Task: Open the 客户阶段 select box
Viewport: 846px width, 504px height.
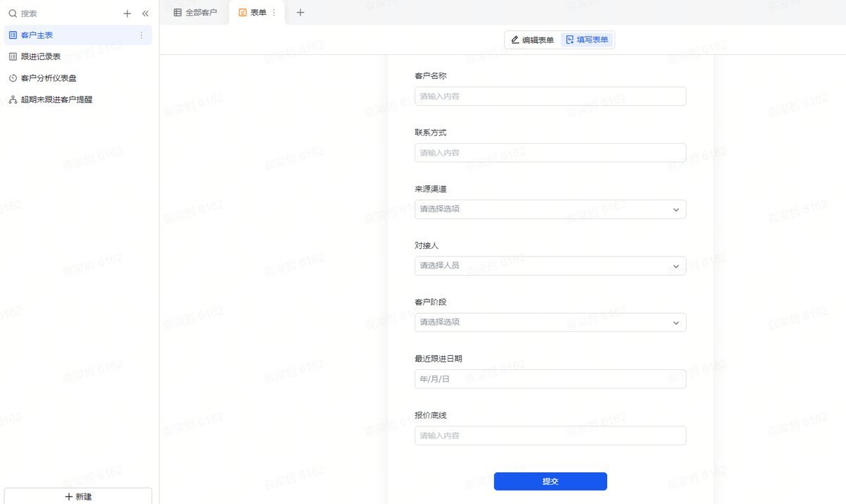Action: click(x=550, y=322)
